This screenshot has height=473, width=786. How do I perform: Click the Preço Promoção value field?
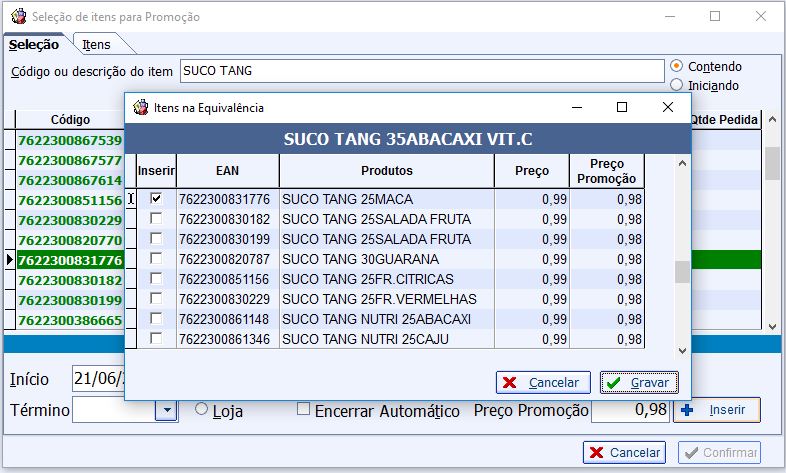630,410
